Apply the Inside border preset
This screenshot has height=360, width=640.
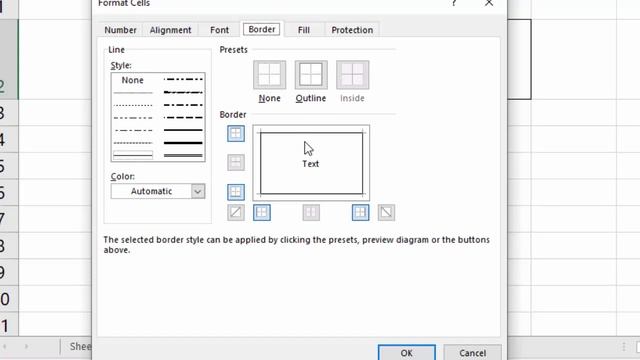pyautogui.click(x=353, y=75)
